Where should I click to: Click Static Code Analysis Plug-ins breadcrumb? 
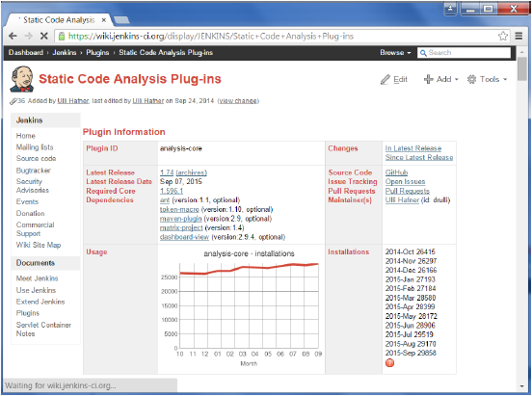pos(166,53)
